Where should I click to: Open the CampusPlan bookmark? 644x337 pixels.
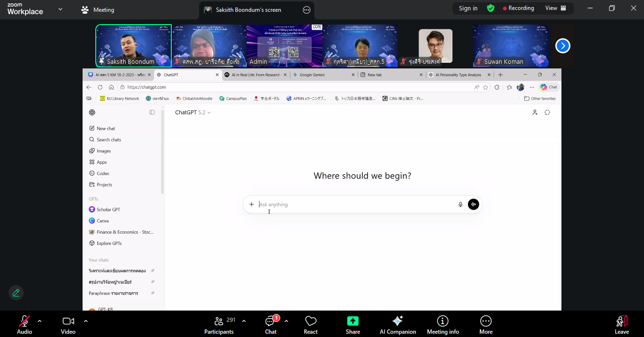233,99
